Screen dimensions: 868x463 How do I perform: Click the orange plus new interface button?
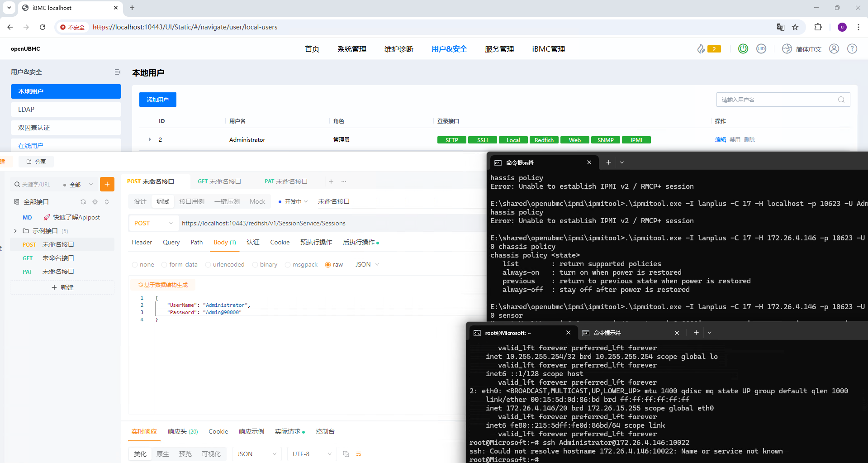[x=107, y=184]
